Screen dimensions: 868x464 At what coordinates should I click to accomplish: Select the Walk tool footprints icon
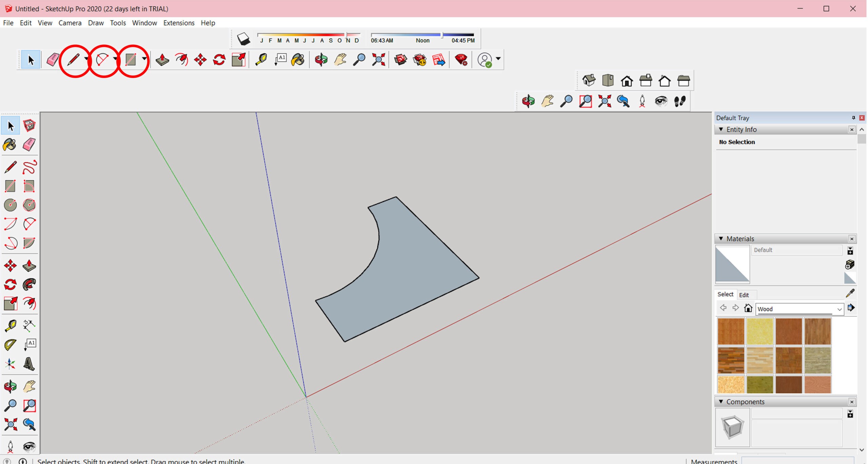[680, 101]
